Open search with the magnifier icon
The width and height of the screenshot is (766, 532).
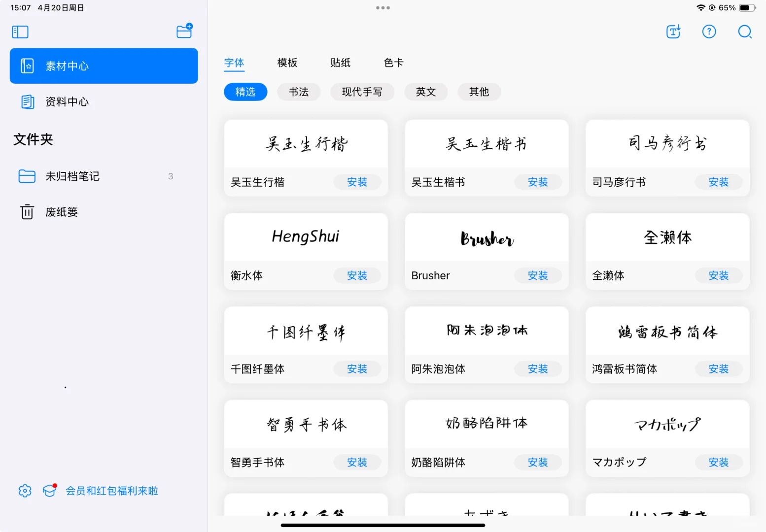point(745,32)
